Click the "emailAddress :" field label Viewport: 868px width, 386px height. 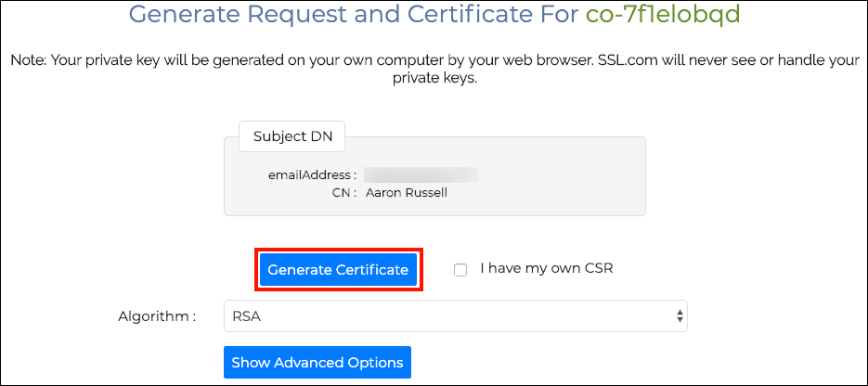[x=312, y=174]
